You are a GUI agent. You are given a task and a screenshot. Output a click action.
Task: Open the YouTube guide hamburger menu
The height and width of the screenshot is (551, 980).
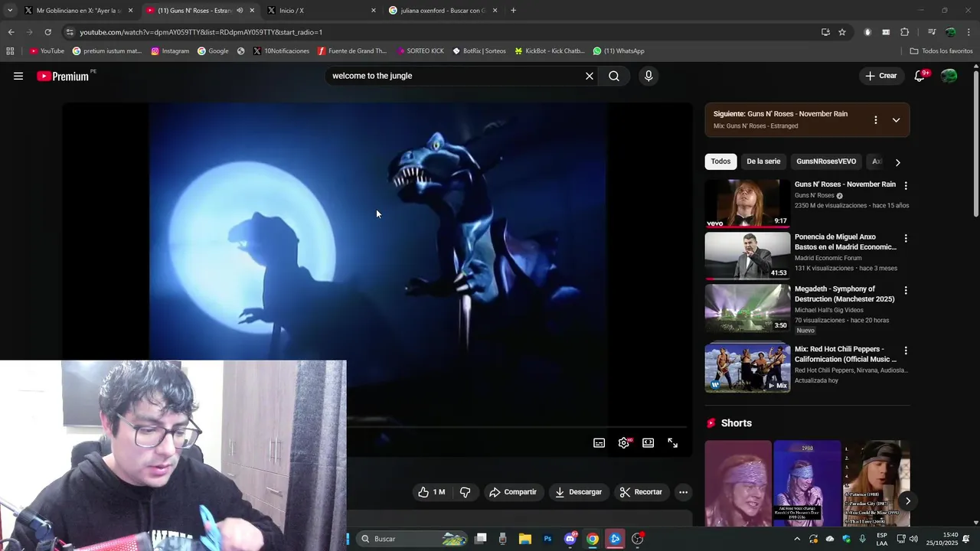point(18,76)
